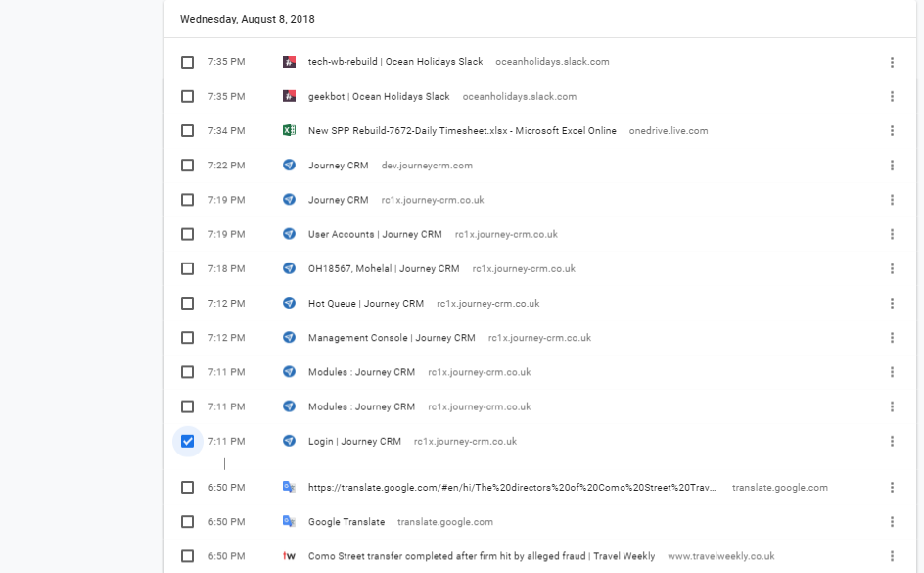Click Journey CRM icon beside Management Console entry

[x=289, y=338]
